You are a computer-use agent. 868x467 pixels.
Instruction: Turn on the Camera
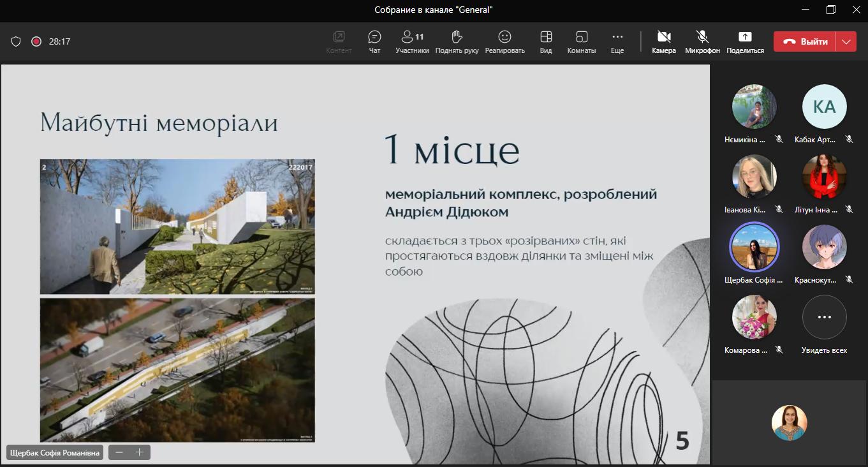664,42
